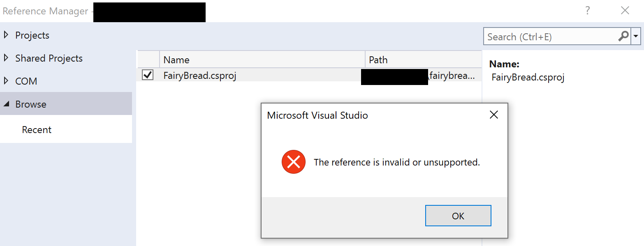Collapse the Browse category arrow
Viewport: 644px width, 246px height.
(6, 104)
